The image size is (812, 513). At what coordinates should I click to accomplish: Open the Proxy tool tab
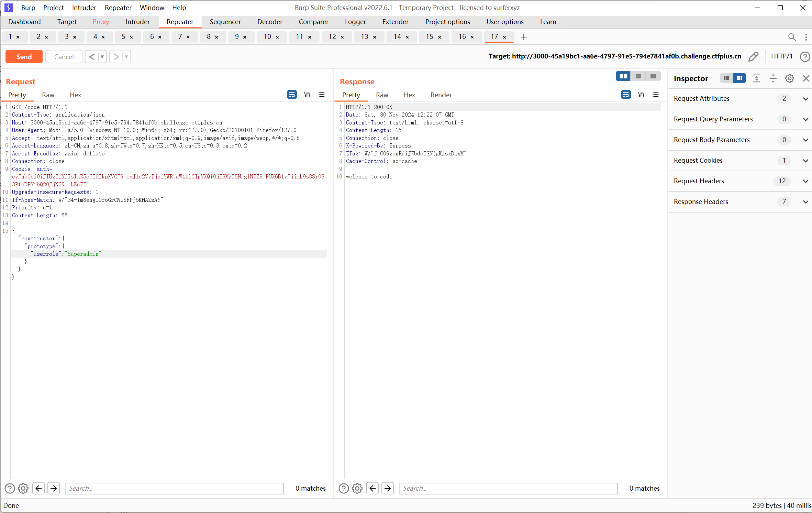point(101,22)
